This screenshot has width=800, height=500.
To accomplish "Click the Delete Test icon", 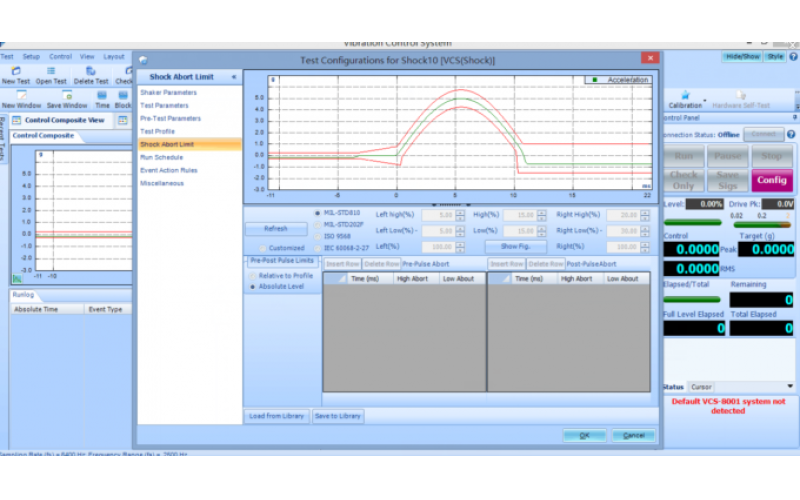I will 90,71.
